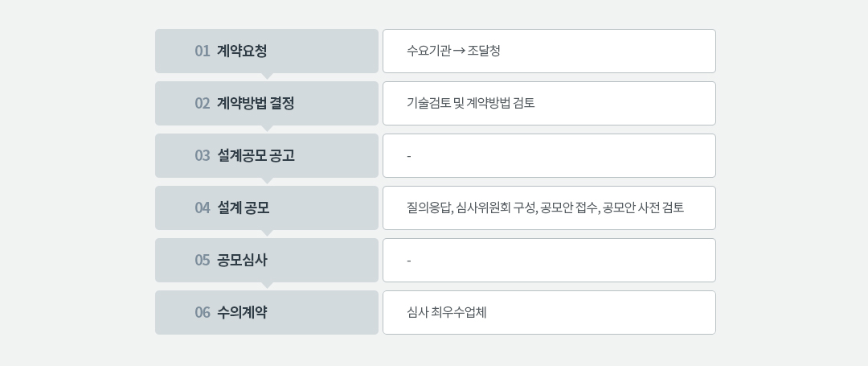The height and width of the screenshot is (366, 868).
Task: Click the down arrow below 설계 공모
Action: coord(267,233)
